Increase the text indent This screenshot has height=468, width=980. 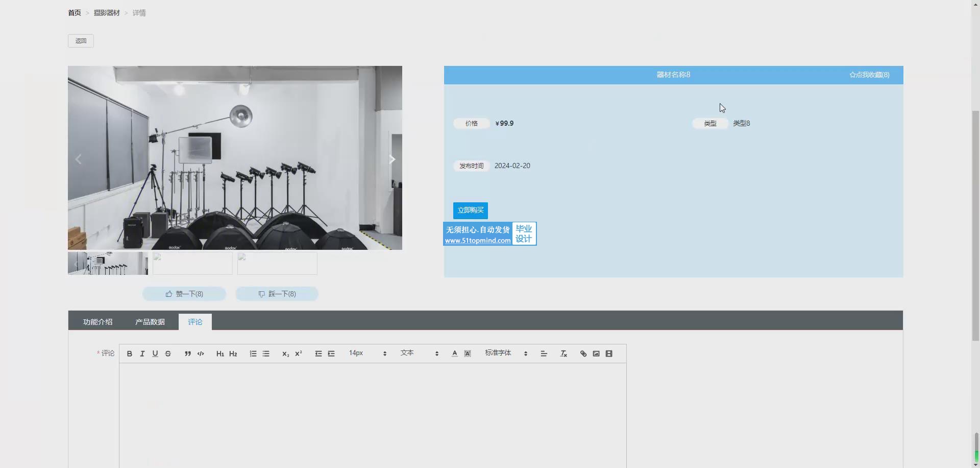[x=331, y=354]
